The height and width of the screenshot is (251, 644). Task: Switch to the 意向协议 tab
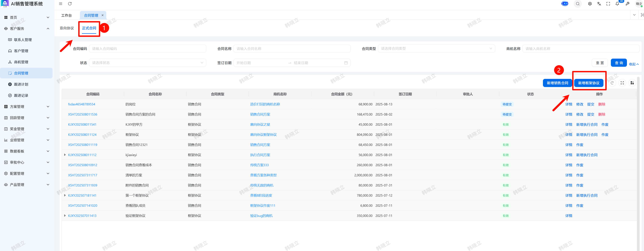pyautogui.click(x=67, y=28)
